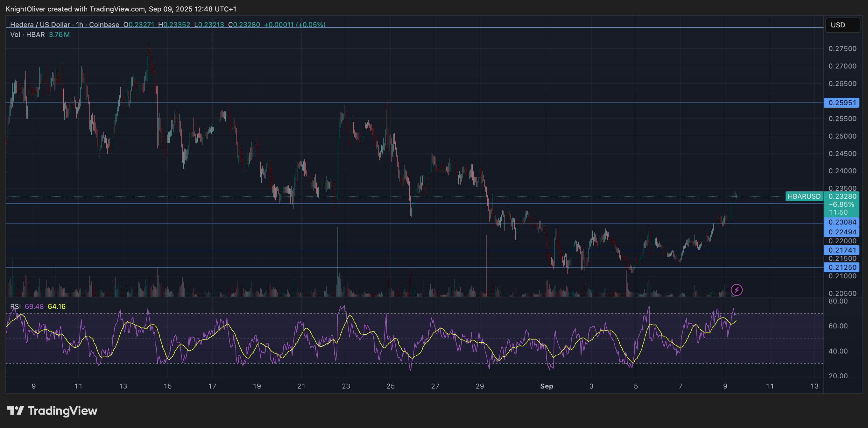Click the TradingView logo icon
This screenshot has height=428, width=868.
click(x=15, y=410)
